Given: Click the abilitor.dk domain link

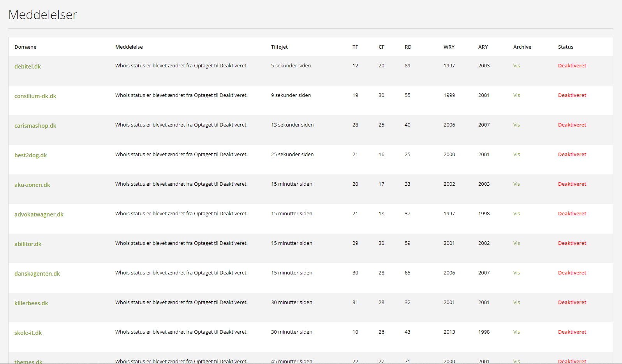Looking at the screenshot, I should 28,244.
